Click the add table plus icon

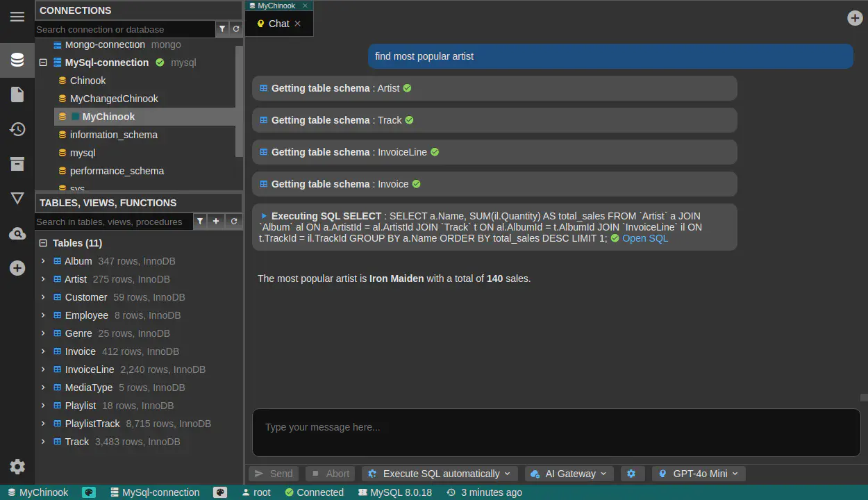click(x=216, y=222)
